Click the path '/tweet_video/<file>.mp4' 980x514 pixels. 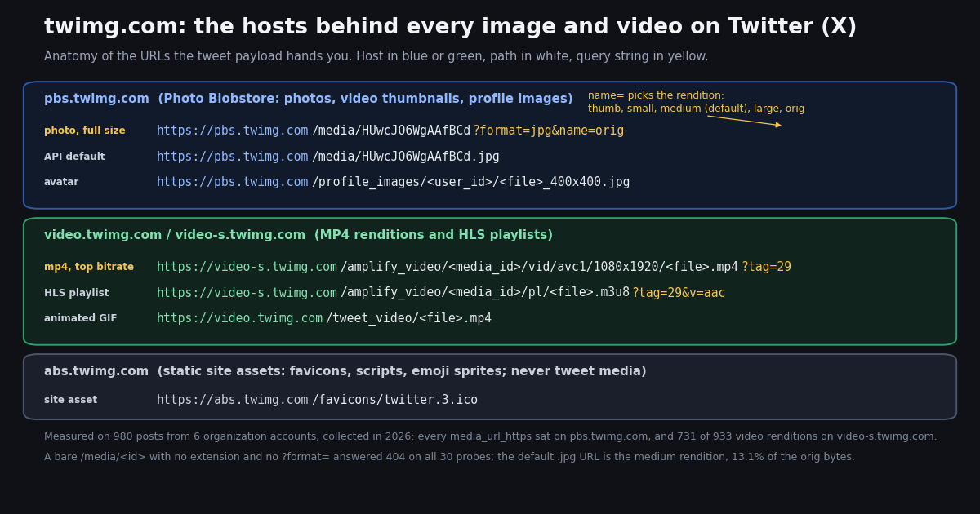(x=408, y=318)
